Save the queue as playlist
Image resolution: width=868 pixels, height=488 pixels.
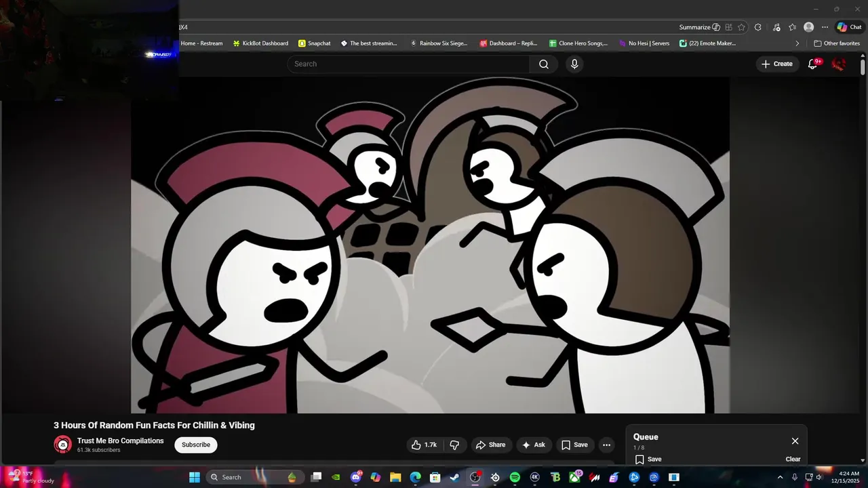648,459
